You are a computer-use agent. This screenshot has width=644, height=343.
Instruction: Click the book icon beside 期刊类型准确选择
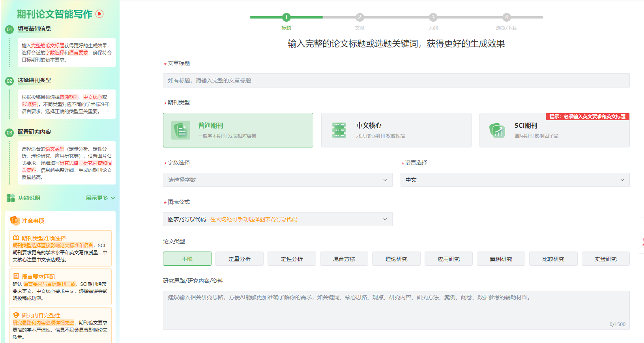click(16, 238)
